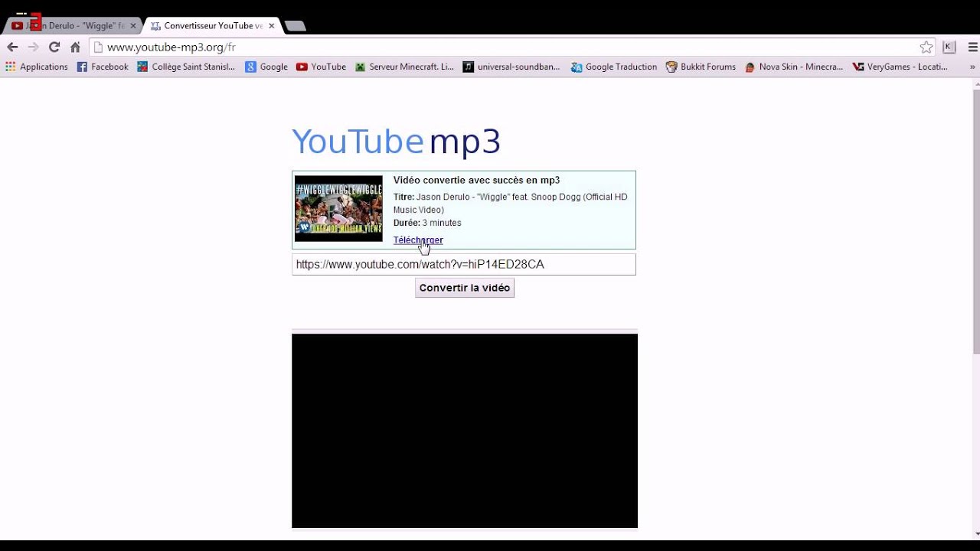Click the "Durée: 3 minutes" text
The image size is (980, 551).
427,223
